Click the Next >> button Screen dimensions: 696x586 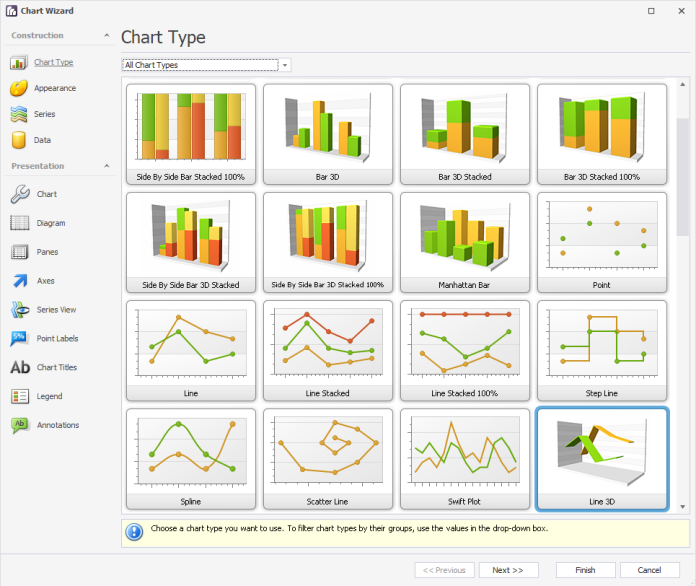(x=508, y=570)
